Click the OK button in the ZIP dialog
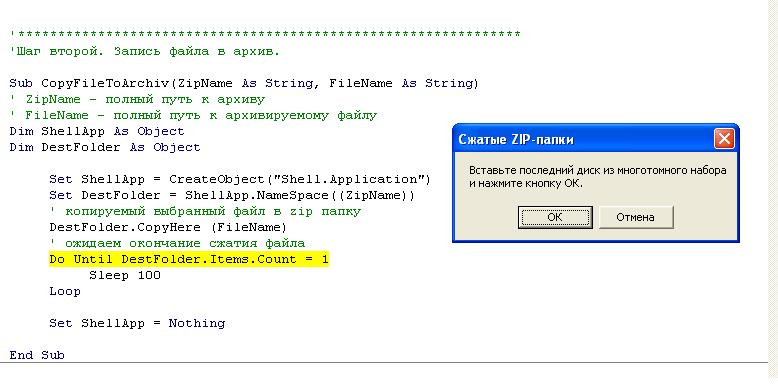The width and height of the screenshot is (778, 384). tap(555, 217)
